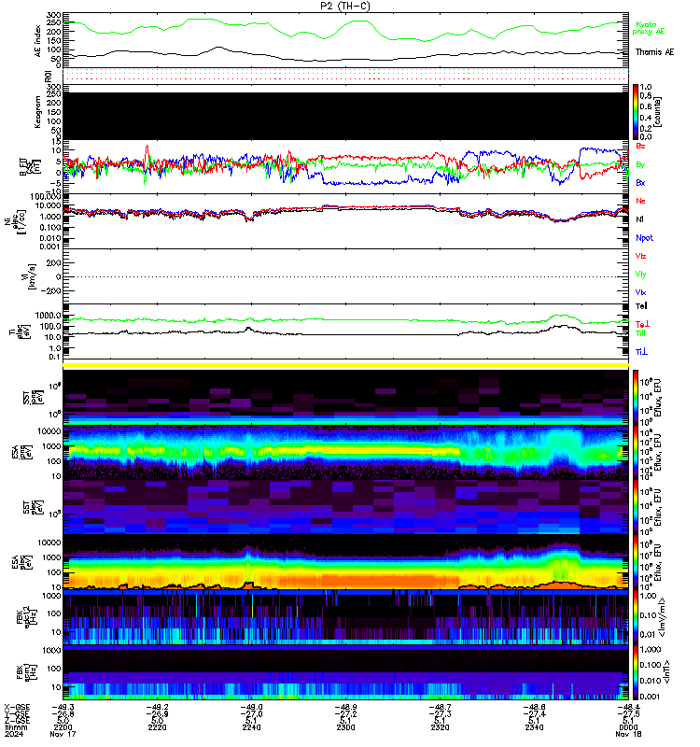Viewport: 700px width, 747px height.
Task: Click the [counts] color bar label
Action: pyautogui.click(x=657, y=112)
